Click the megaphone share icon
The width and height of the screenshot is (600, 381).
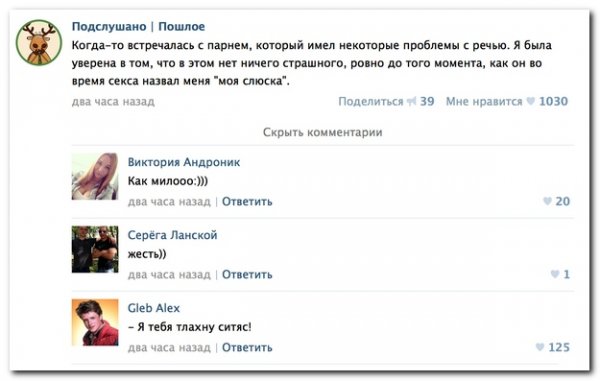[411, 101]
